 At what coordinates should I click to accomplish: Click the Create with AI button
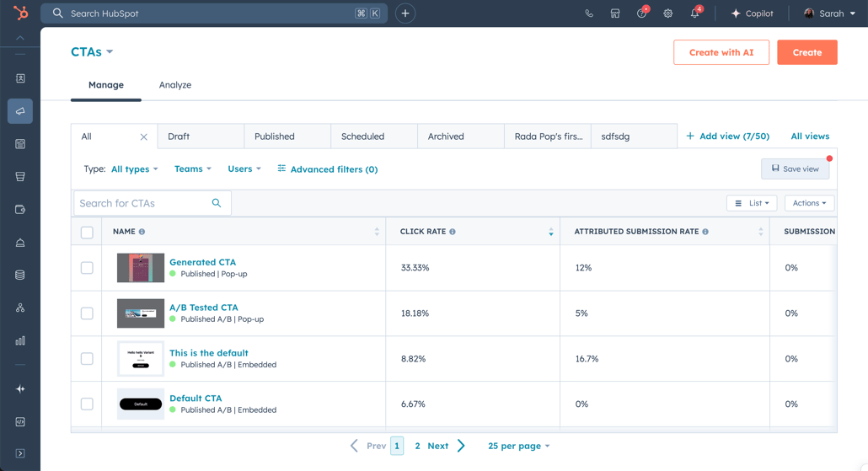click(721, 52)
